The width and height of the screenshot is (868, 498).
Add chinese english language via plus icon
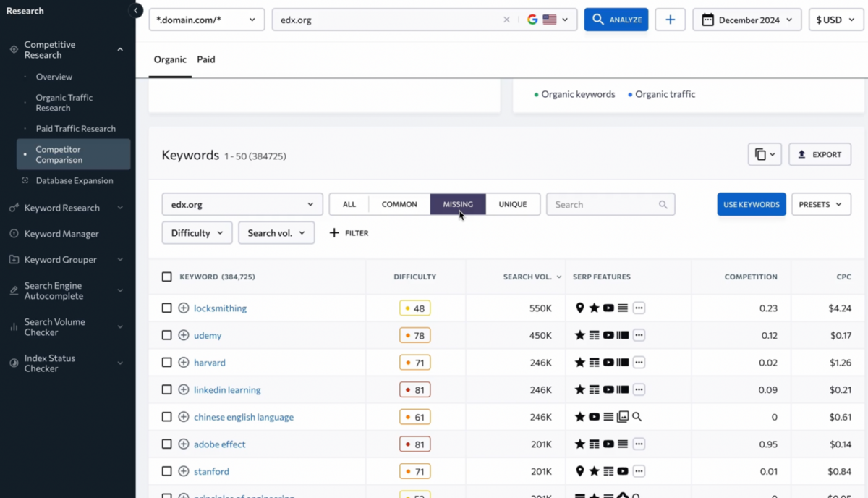184,417
